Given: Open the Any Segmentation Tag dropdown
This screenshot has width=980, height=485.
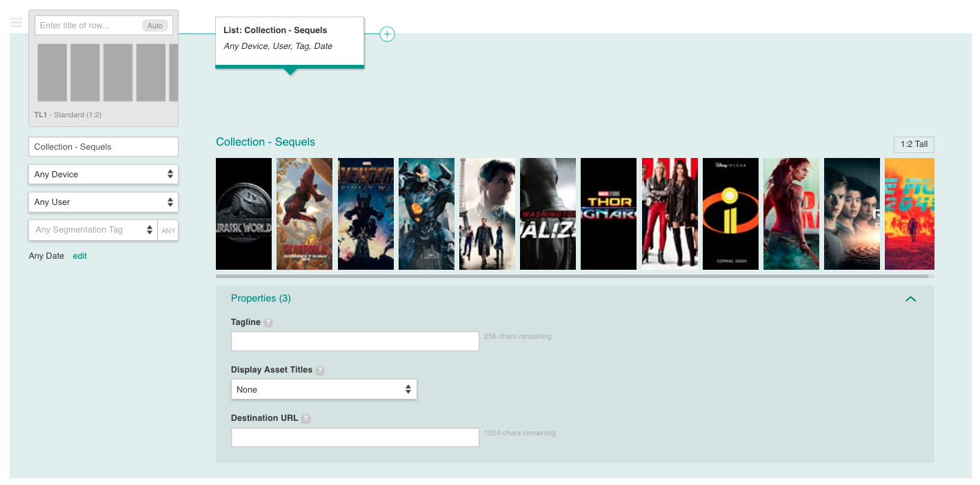Looking at the screenshot, I should (93, 230).
